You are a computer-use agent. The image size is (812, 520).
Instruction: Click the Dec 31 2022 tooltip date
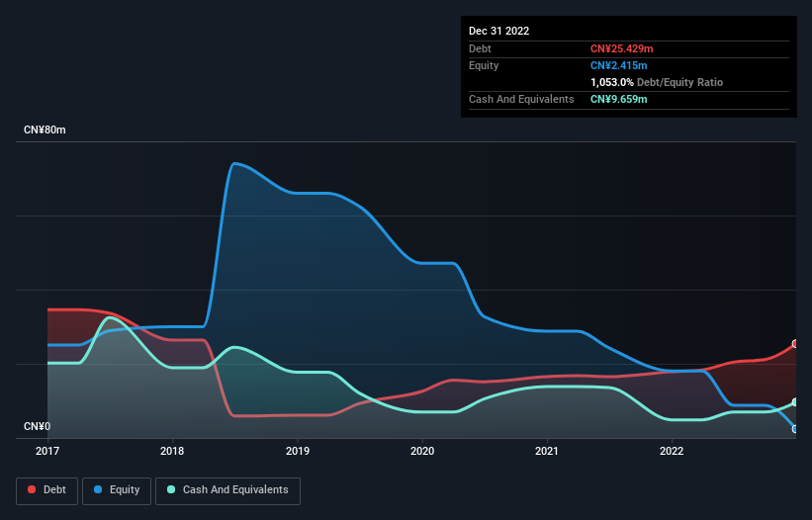tap(498, 31)
